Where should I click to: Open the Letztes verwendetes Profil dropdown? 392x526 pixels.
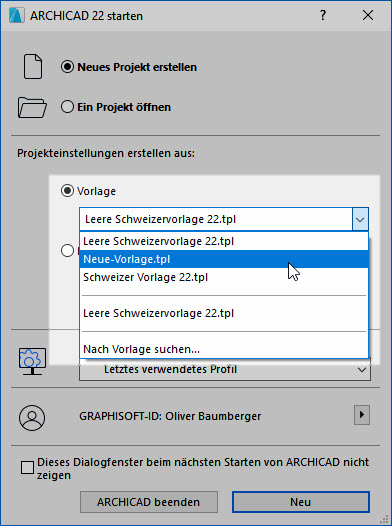pos(225,370)
